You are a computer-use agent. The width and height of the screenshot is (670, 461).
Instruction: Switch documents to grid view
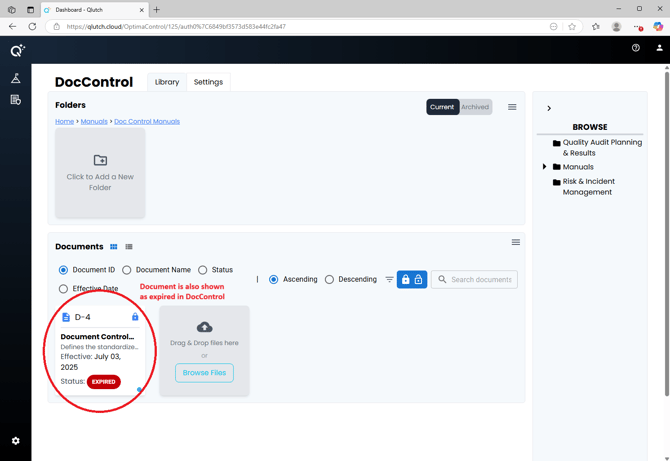(x=114, y=247)
